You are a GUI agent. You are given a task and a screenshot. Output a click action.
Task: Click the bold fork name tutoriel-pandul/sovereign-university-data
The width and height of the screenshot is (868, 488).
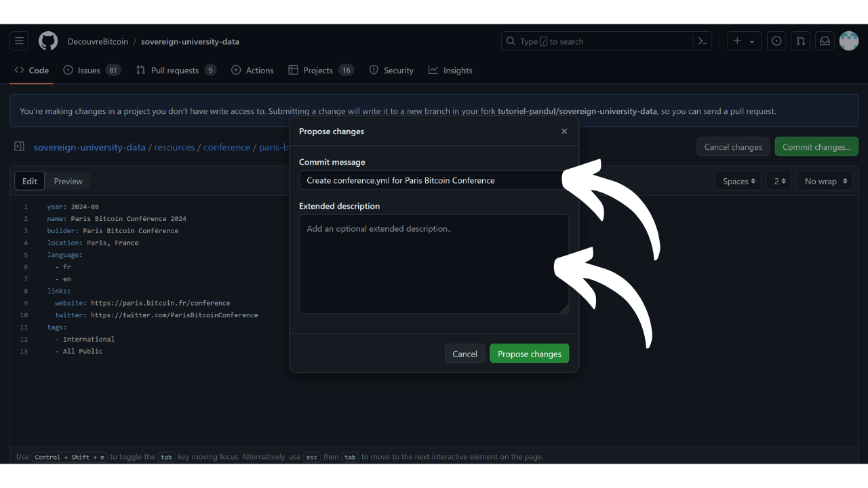pyautogui.click(x=577, y=111)
